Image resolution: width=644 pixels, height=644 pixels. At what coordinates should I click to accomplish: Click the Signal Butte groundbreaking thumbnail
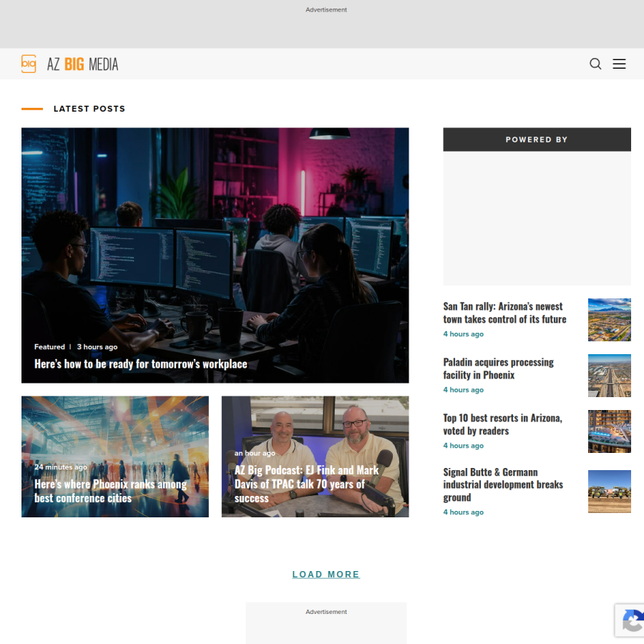pyautogui.click(x=609, y=492)
